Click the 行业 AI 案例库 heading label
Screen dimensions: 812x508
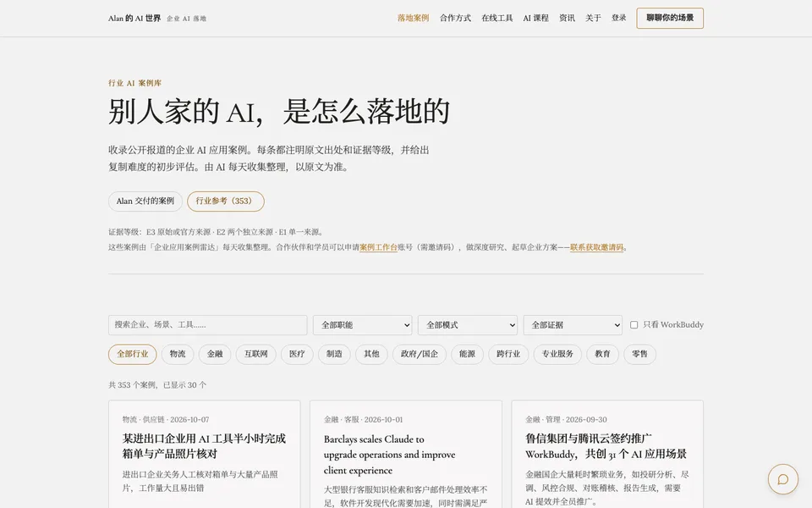(x=134, y=83)
